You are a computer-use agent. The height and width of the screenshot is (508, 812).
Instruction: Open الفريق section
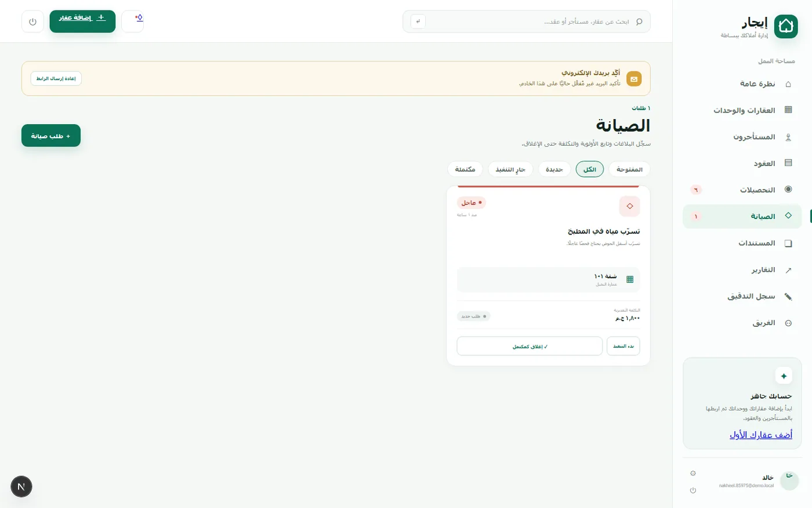pyautogui.click(x=742, y=323)
